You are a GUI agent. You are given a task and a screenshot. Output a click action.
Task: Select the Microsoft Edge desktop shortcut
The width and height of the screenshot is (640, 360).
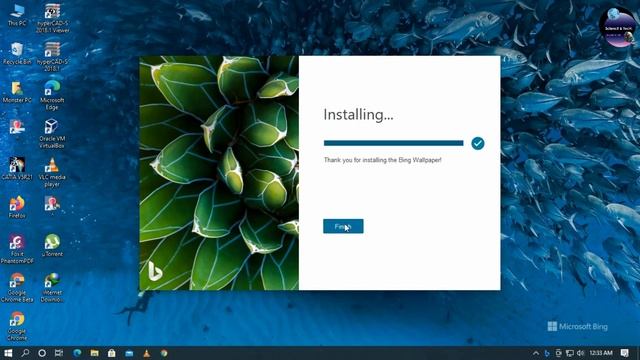point(52,96)
